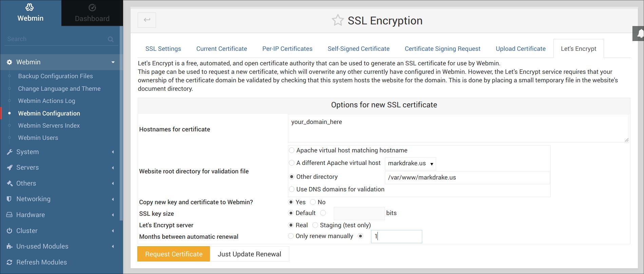Click the sidebar vertical scrollbar
This screenshot has height=274, width=644.
pyautogui.click(x=121, y=123)
